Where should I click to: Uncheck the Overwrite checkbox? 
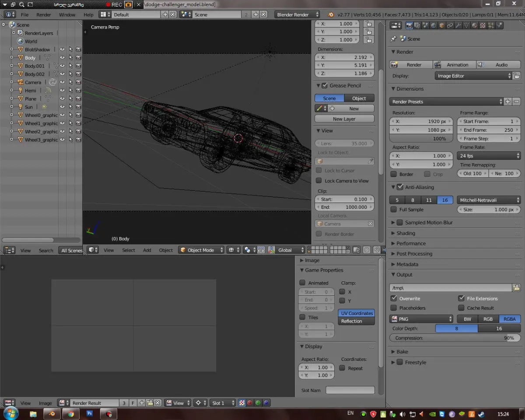pos(394,298)
